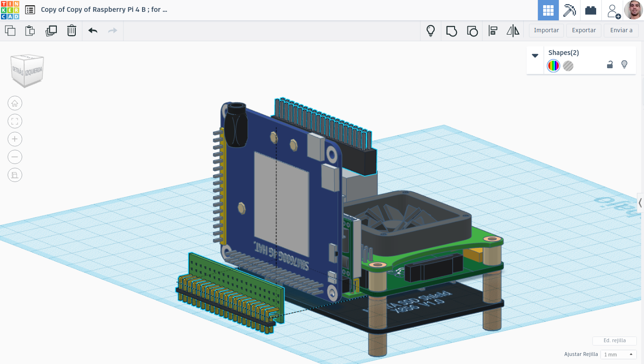This screenshot has width=644, height=364.
Task: Redo the last action
Action: [x=113, y=31]
